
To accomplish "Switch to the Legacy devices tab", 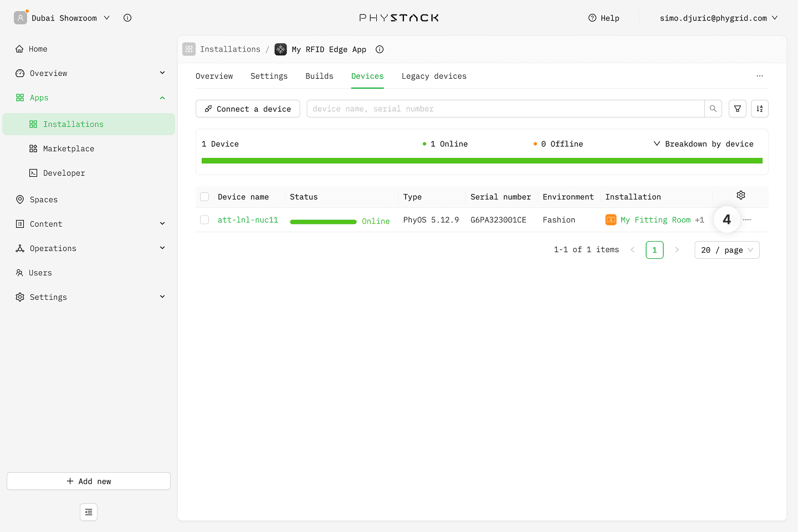I will coord(434,76).
